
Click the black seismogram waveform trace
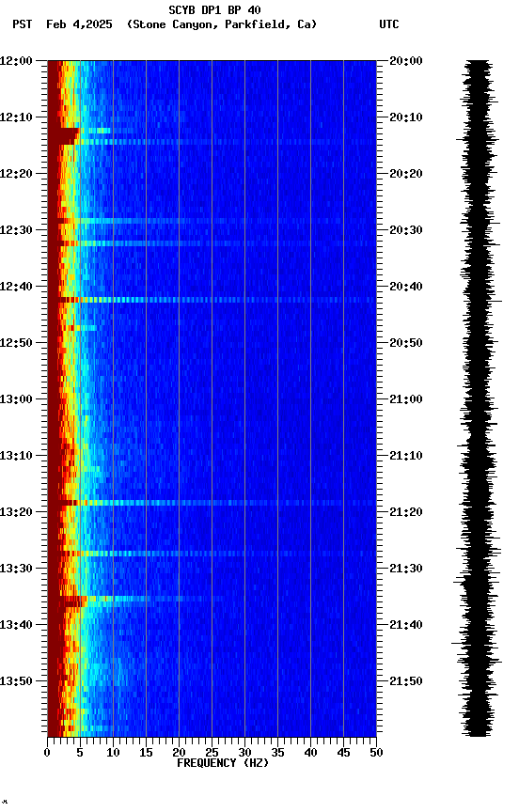[478, 398]
